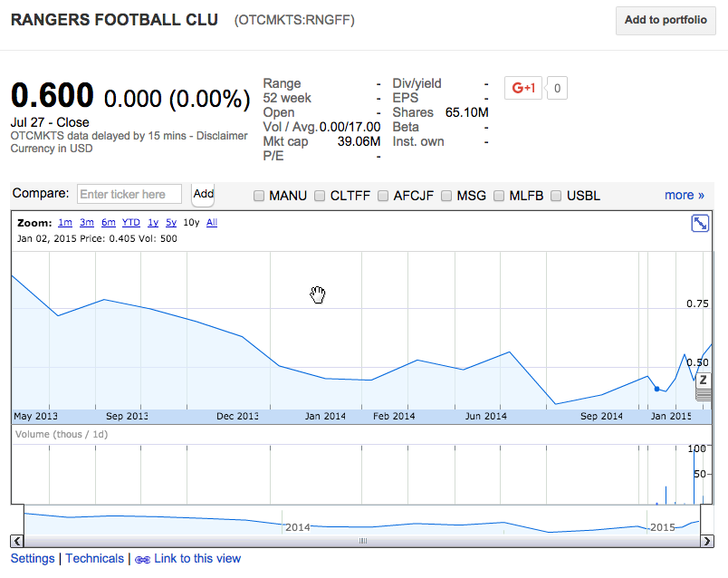The width and height of the screenshot is (728, 578).
Task: Add to portfolio button
Action: (x=666, y=21)
